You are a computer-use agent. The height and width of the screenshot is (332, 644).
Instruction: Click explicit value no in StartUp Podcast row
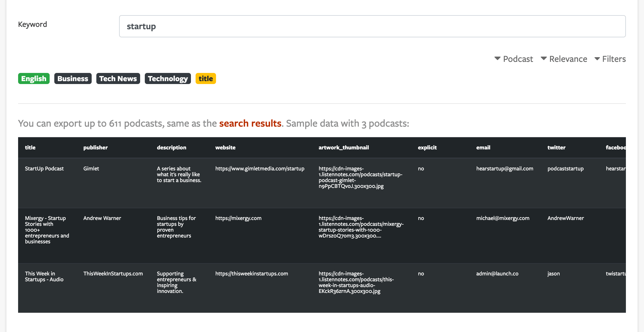[x=421, y=168]
